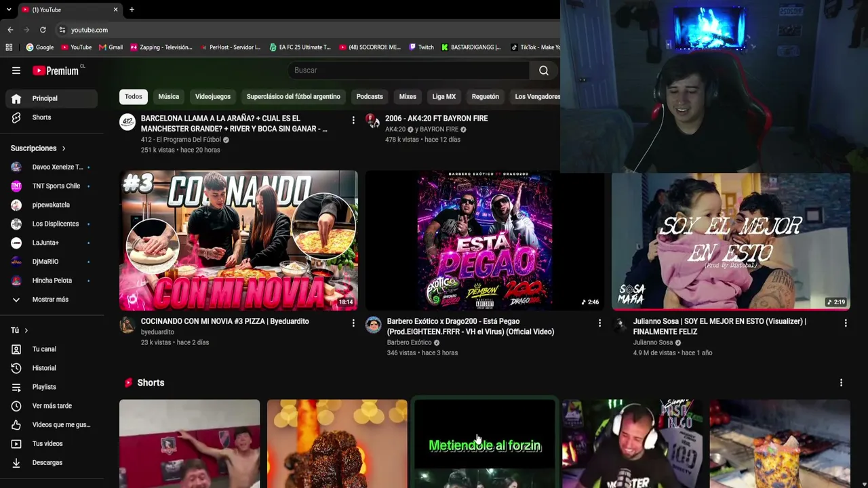Open the byeduardito channel avatar
This screenshot has height=488, width=868.
point(127,325)
